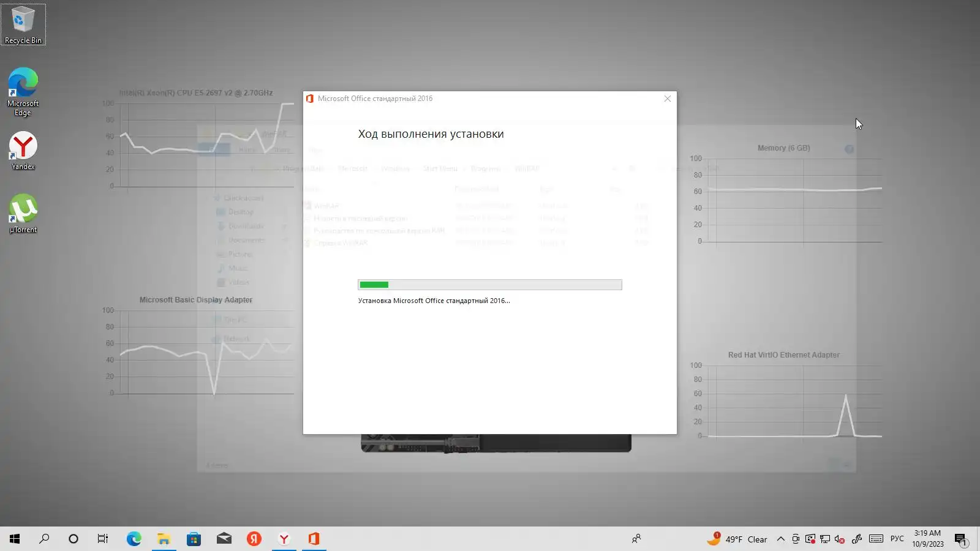Click the Office logo in the dialog title

point(310,99)
